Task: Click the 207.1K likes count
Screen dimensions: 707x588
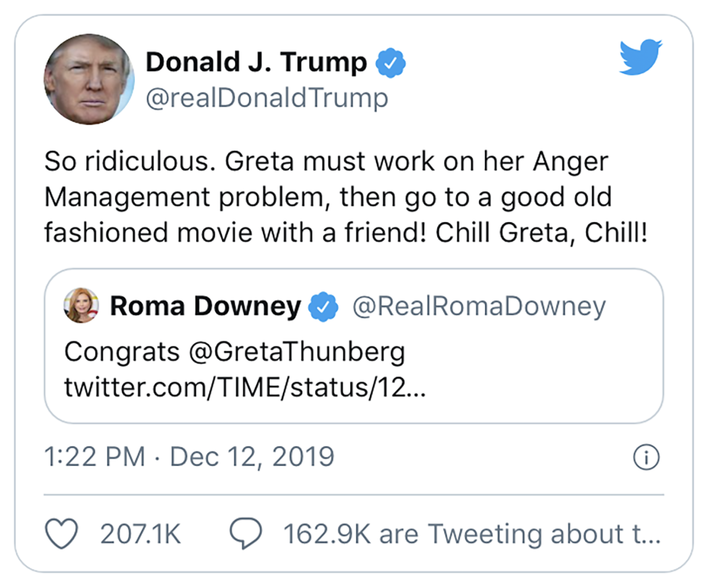Action: [140, 534]
